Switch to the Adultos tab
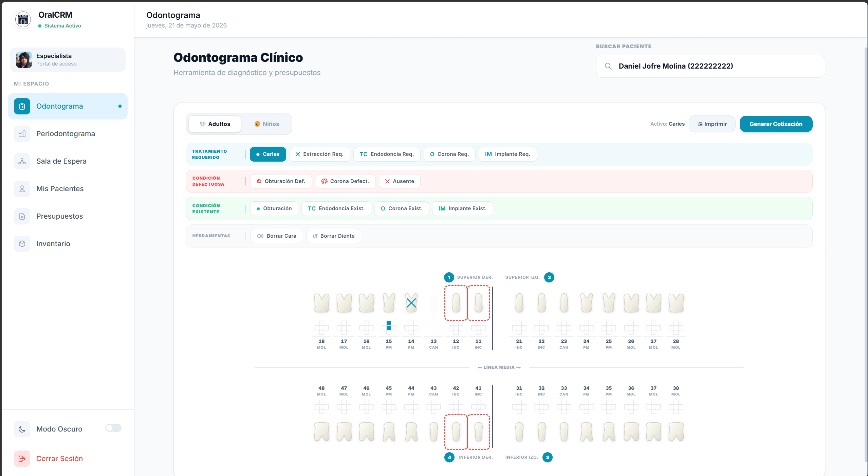The width and height of the screenshot is (868, 476). (215, 124)
